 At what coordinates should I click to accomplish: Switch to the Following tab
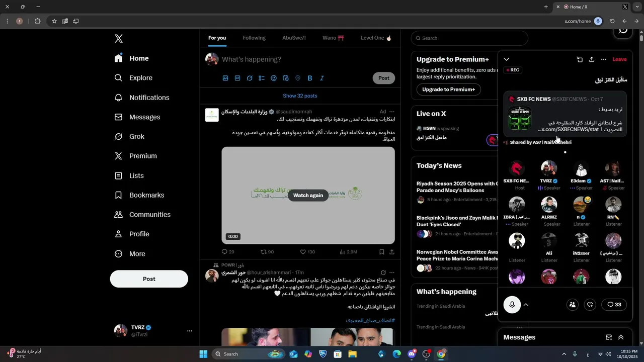click(x=254, y=38)
